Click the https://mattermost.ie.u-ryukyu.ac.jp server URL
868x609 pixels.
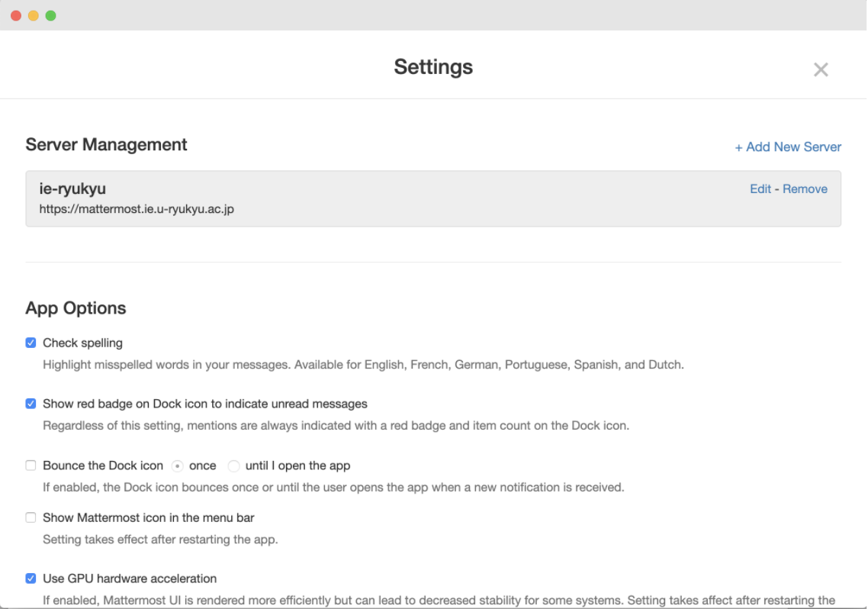tap(137, 209)
